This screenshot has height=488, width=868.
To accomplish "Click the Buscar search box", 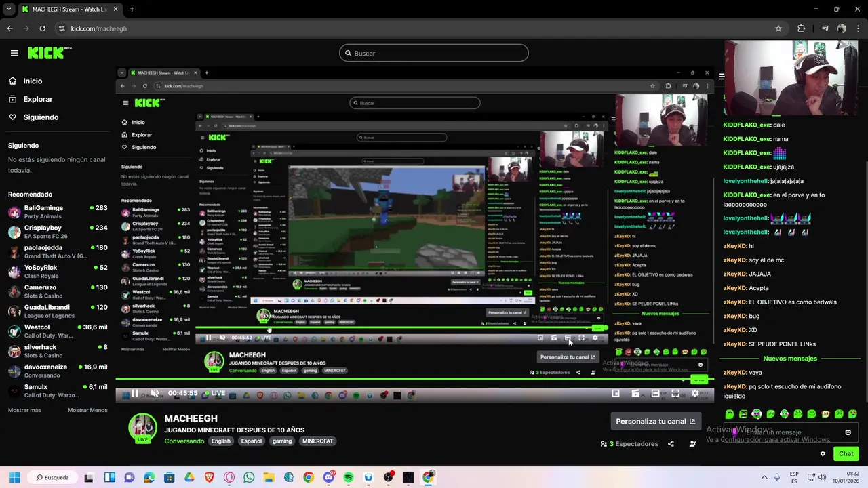I will tap(434, 53).
